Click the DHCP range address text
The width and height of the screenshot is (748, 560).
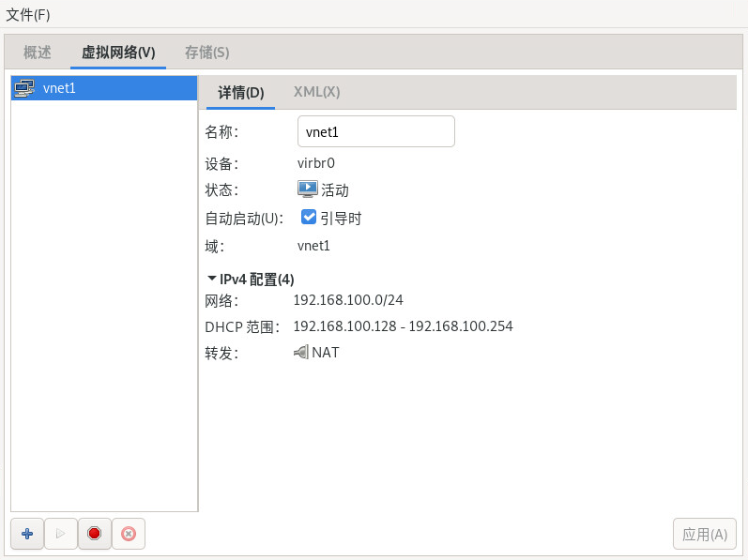click(x=403, y=326)
